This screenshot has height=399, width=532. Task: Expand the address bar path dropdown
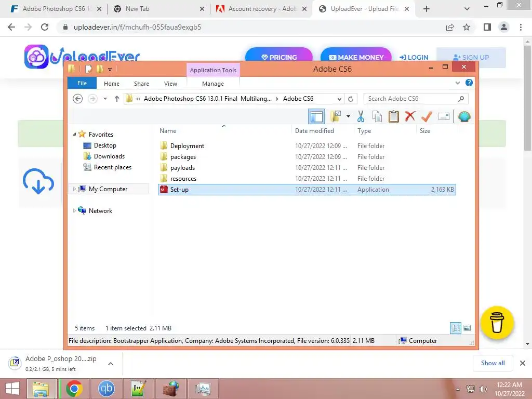(x=339, y=99)
